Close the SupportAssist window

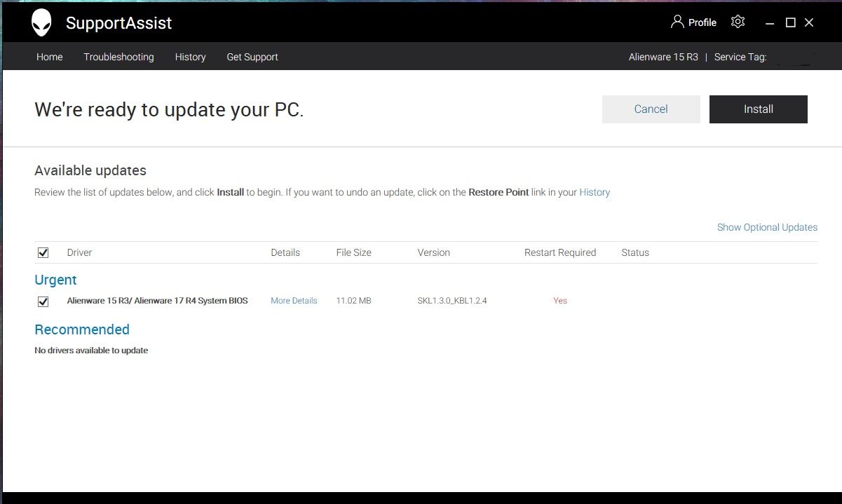(809, 23)
